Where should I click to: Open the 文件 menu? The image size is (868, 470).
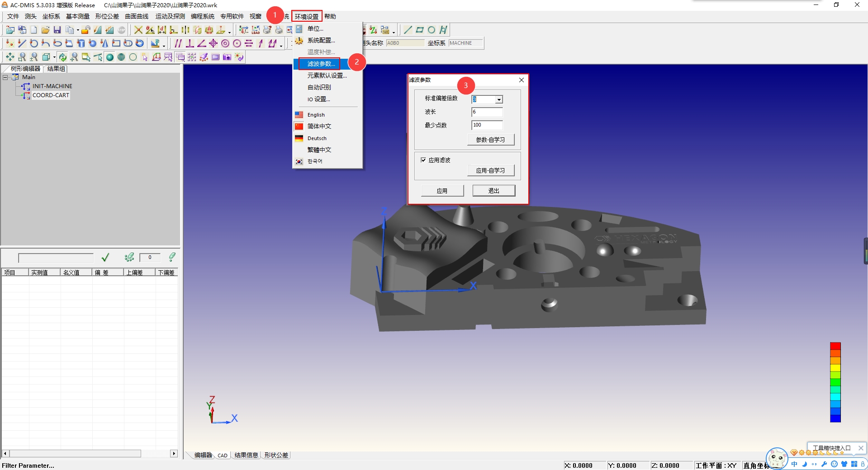pyautogui.click(x=13, y=16)
